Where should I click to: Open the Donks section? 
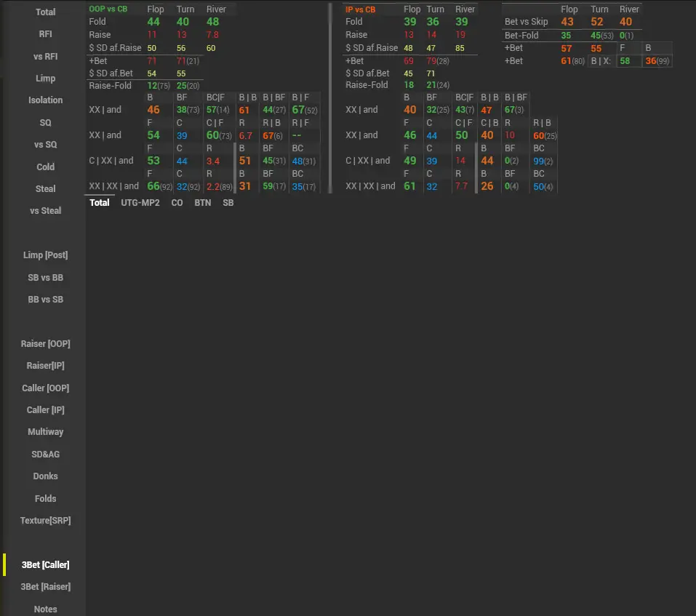(x=45, y=476)
